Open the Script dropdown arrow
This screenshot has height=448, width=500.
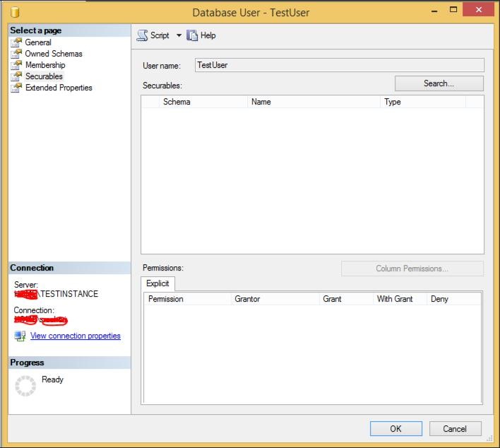point(179,35)
